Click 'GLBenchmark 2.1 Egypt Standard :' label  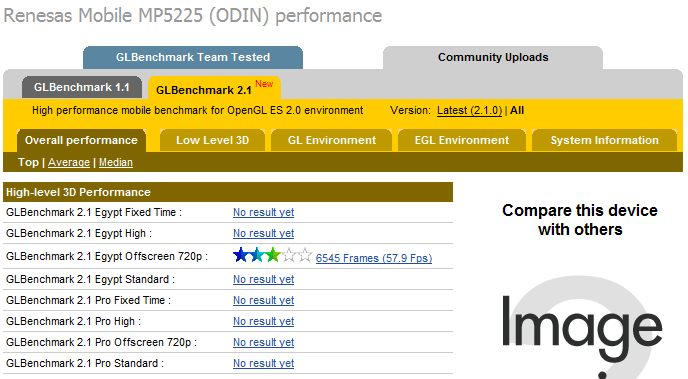pos(90,279)
